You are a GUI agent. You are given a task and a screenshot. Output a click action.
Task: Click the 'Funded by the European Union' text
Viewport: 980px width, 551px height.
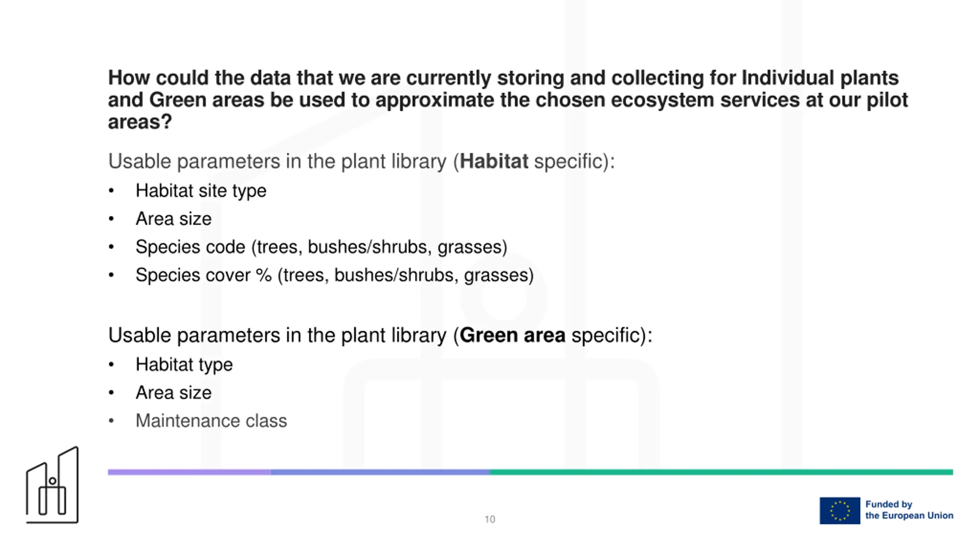pyautogui.click(x=909, y=510)
